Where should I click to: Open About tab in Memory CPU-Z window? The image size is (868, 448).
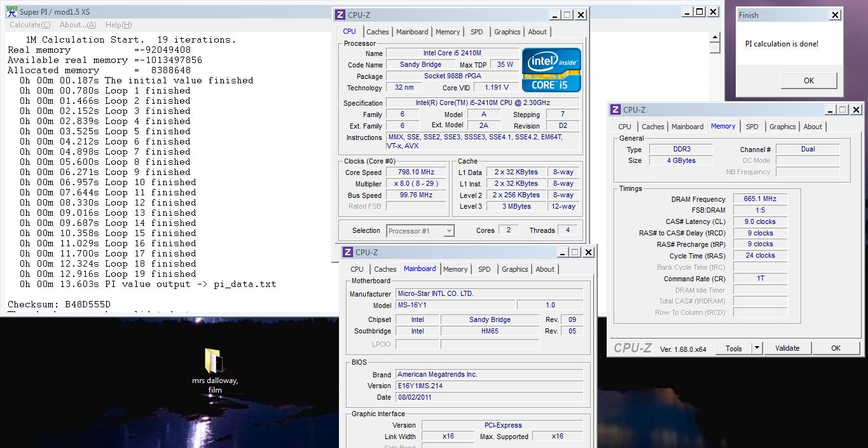813,127
